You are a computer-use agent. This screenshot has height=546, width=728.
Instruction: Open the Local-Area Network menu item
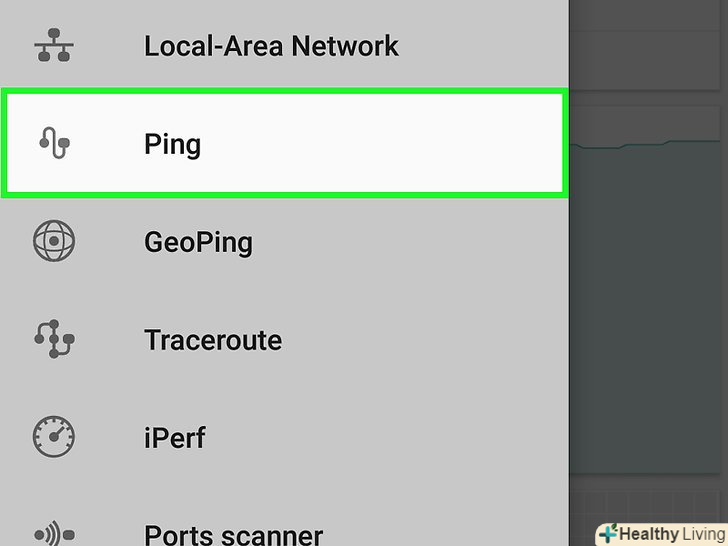point(270,46)
